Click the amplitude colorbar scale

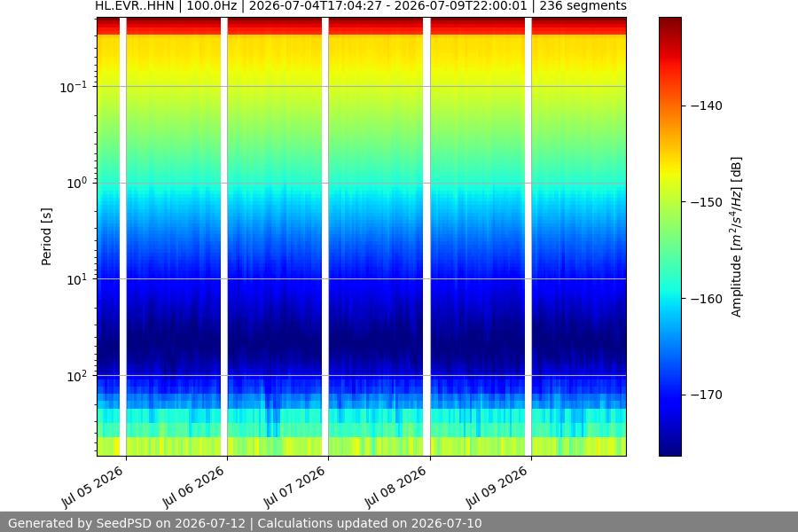pos(669,237)
